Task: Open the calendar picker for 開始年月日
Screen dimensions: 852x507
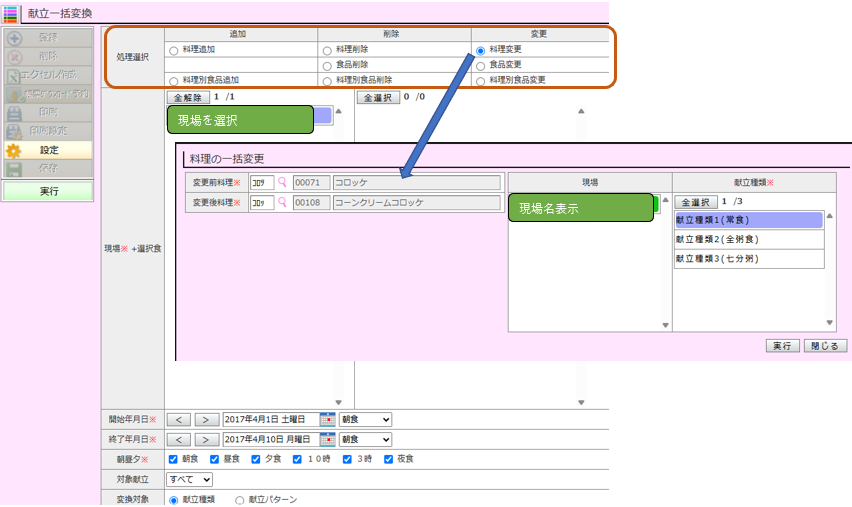Action: [x=327, y=419]
